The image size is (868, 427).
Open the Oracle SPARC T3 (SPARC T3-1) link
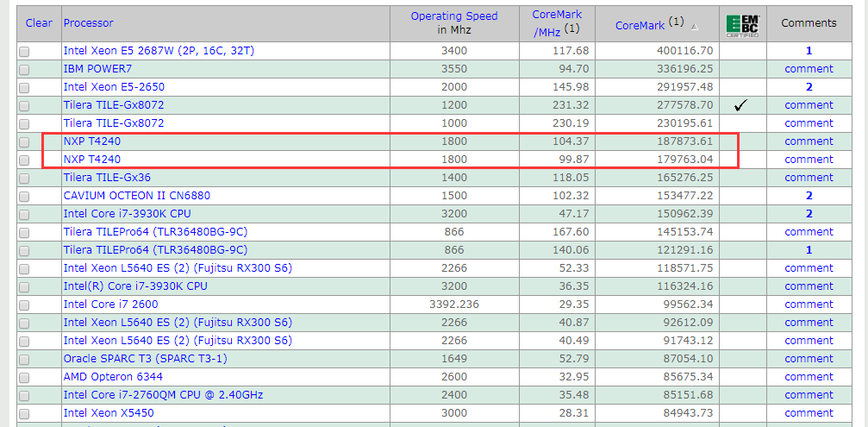(x=145, y=358)
